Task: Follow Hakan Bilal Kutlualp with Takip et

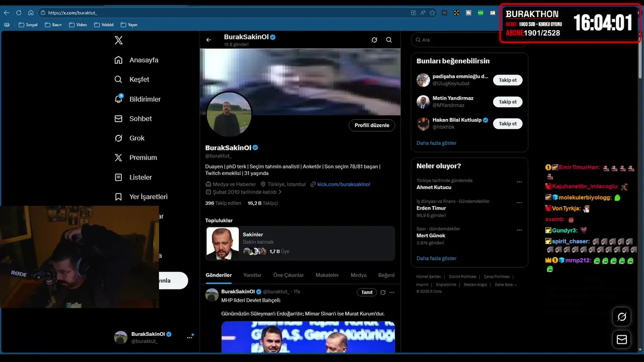Action: coord(508,124)
